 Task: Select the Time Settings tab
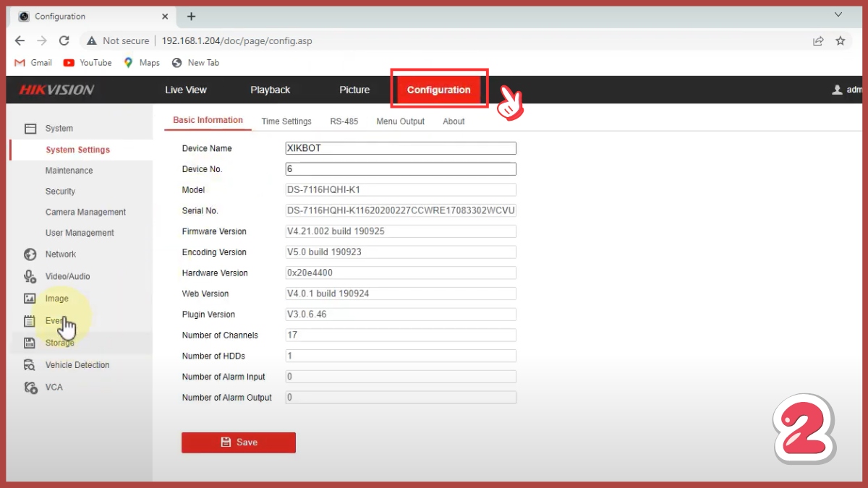pos(286,121)
